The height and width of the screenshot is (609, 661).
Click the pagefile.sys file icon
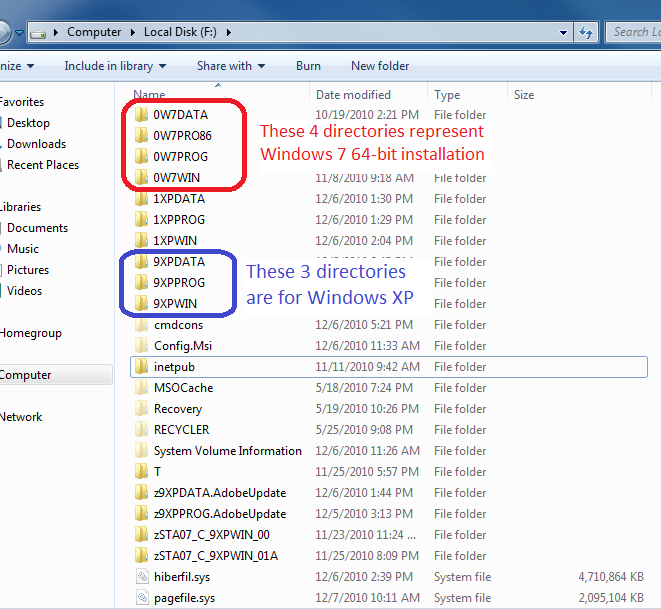[x=142, y=598]
